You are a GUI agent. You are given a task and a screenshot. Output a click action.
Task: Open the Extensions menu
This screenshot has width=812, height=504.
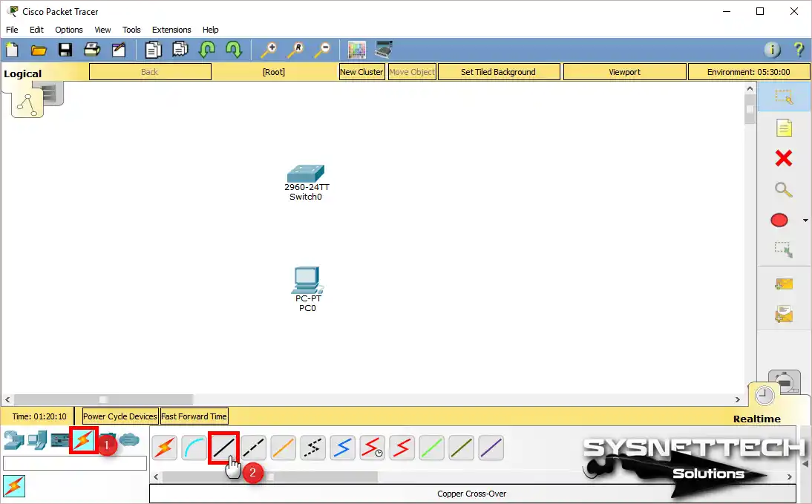171,30
